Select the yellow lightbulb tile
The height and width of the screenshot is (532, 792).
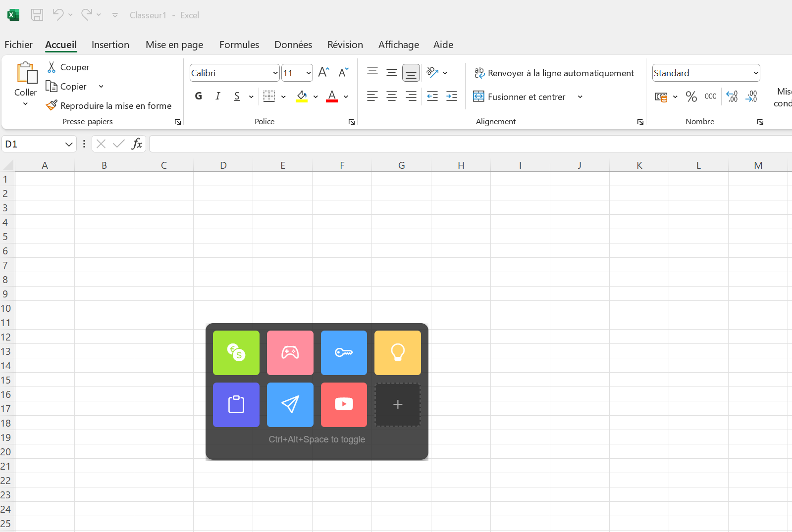click(397, 353)
